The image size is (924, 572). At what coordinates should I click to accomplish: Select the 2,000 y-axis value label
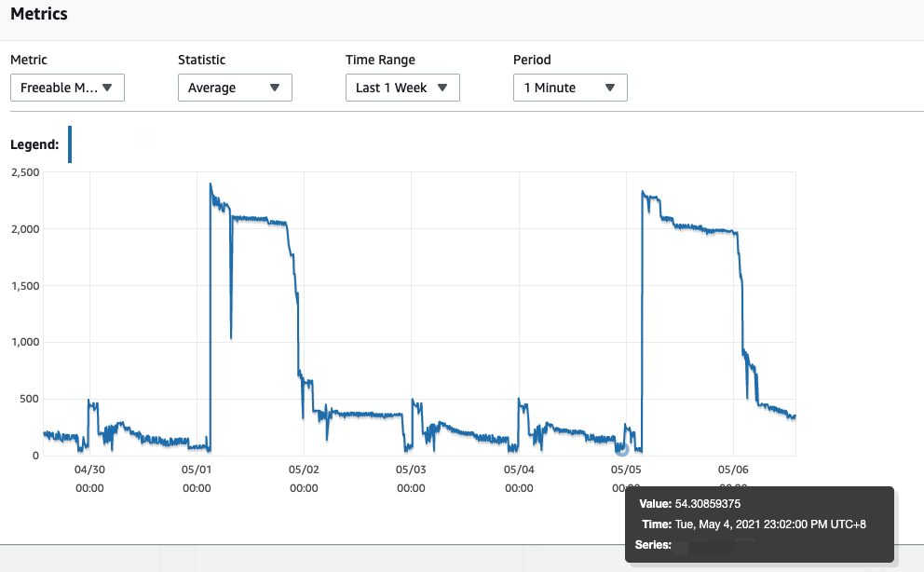[24, 229]
